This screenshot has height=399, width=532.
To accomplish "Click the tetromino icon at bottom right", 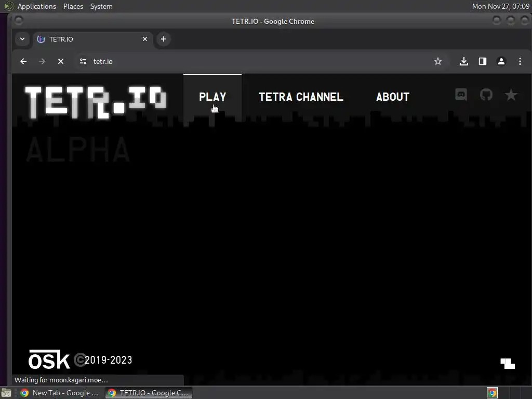I will coord(508,363).
